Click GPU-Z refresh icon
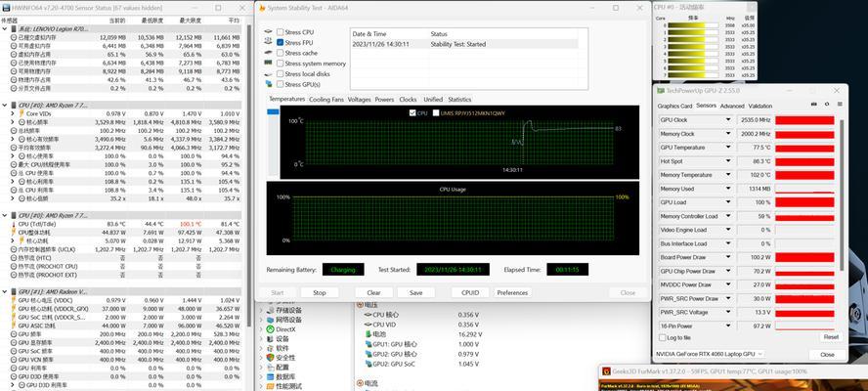 point(827,105)
